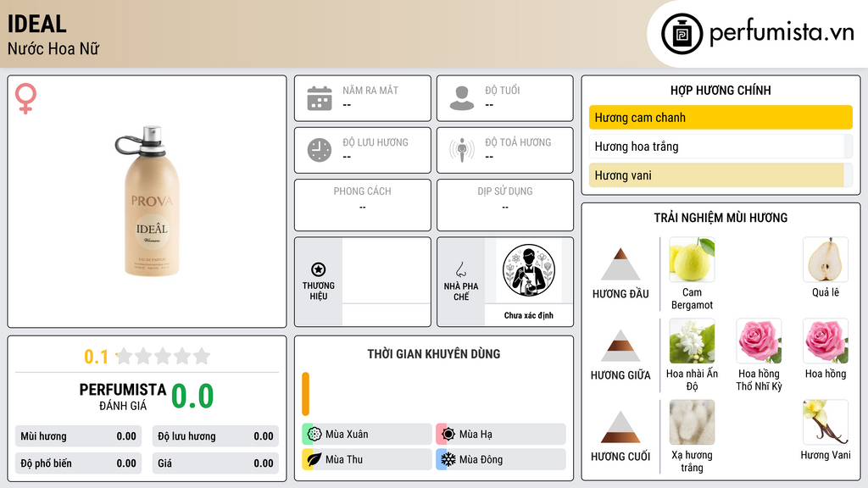Image resolution: width=868 pixels, height=488 pixels.
Task: Click the orange recommended-time bar
Action: click(305, 394)
